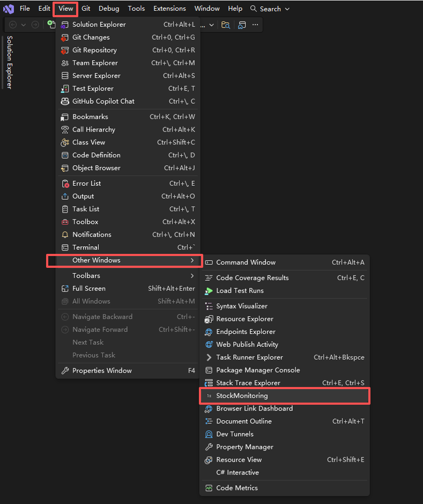423x504 pixels.
Task: Click the Code Definition icon
Action: tap(65, 155)
